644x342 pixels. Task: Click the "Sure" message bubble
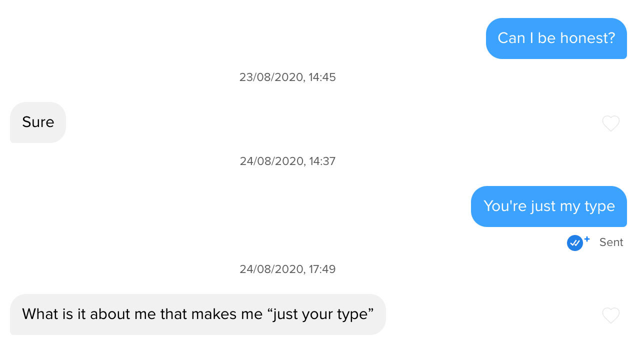tap(37, 122)
